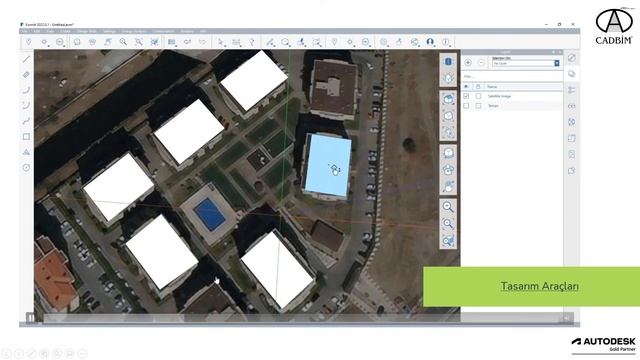Click the Undo arrow in the top toolbar
640x360 pixels.
(187, 42)
